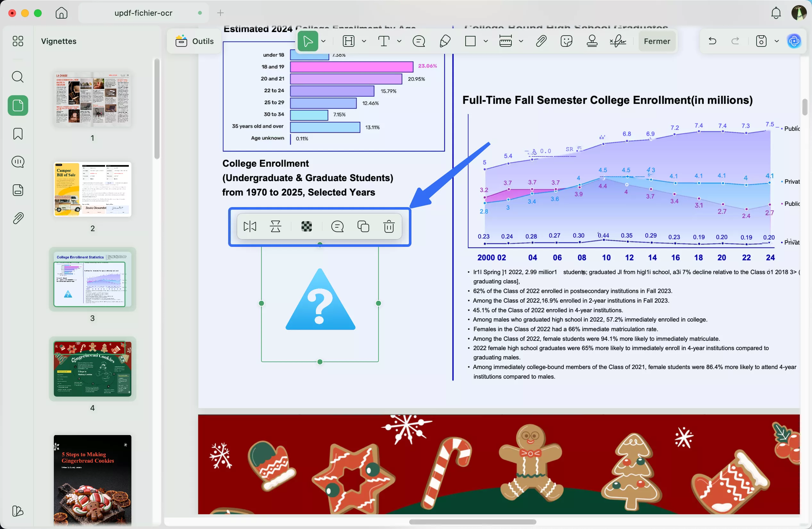The image size is (812, 529).
Task: Open the Outils menu button
Action: pyautogui.click(x=195, y=41)
